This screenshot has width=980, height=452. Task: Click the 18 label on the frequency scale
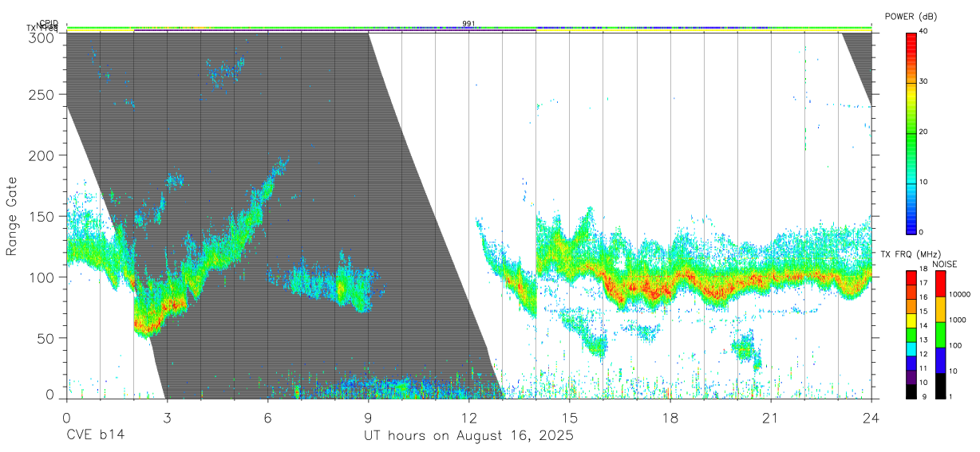click(924, 269)
